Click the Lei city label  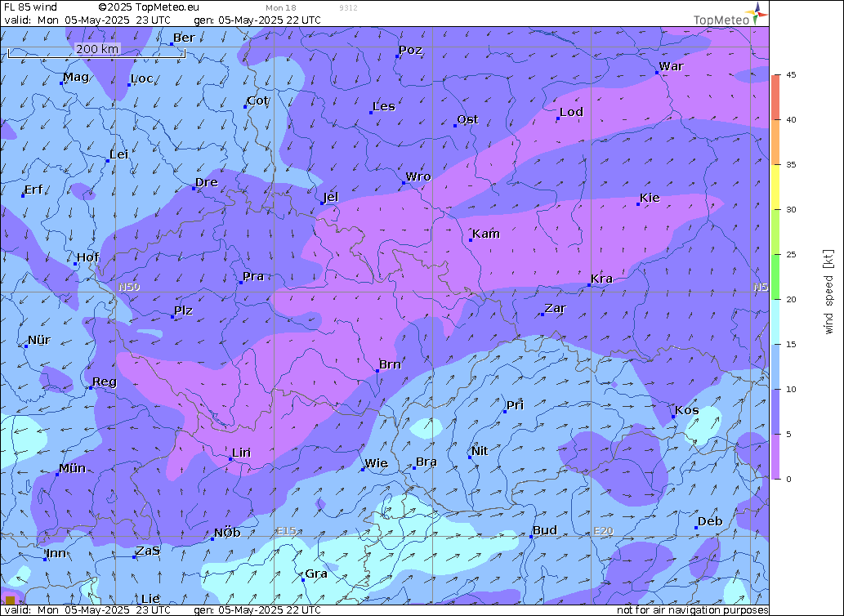pos(119,154)
